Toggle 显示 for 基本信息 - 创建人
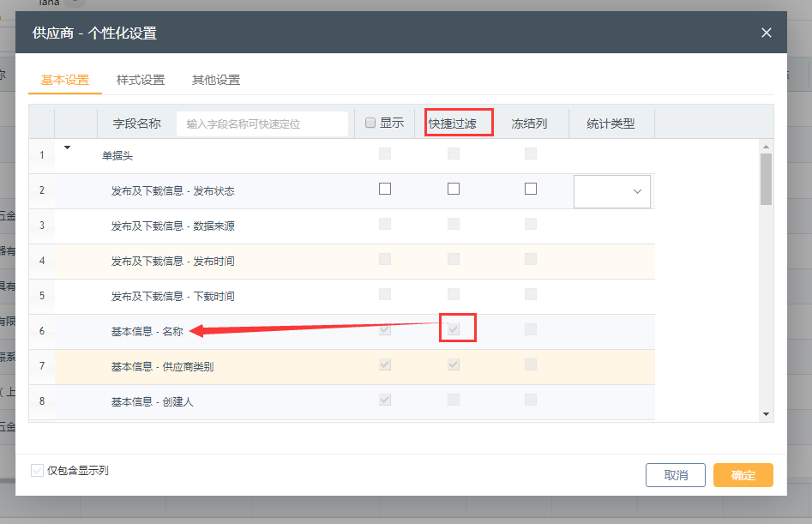812x524 pixels. tap(385, 400)
